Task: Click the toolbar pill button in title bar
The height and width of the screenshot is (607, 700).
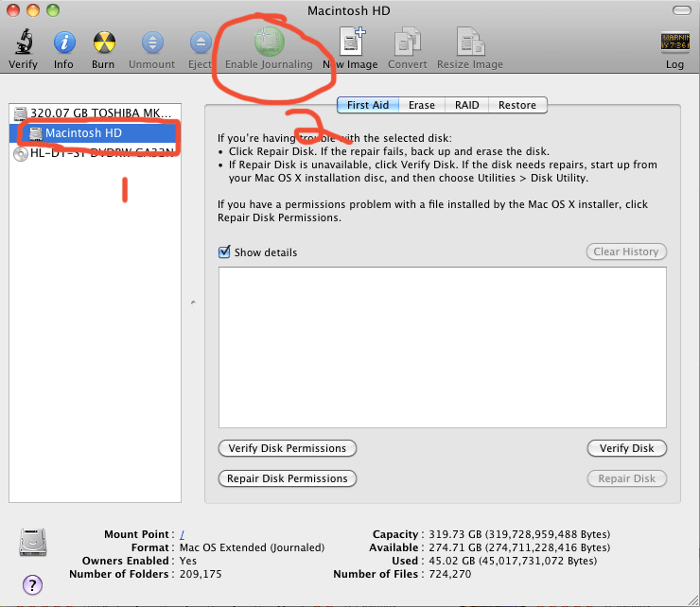Action: point(682,10)
